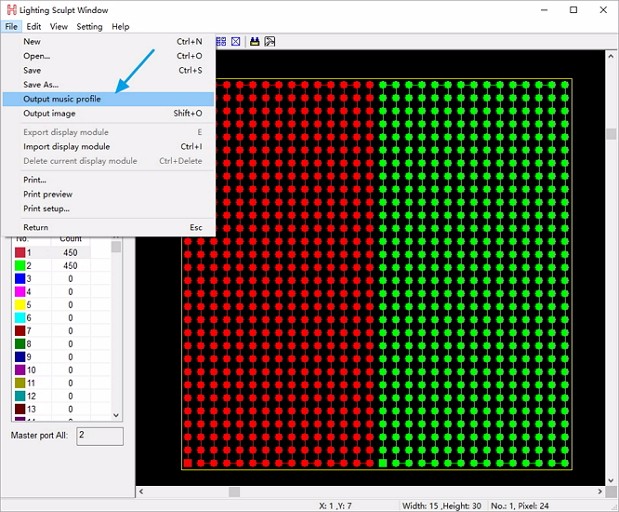
Task: Choose Import display module
Action: tap(108, 146)
